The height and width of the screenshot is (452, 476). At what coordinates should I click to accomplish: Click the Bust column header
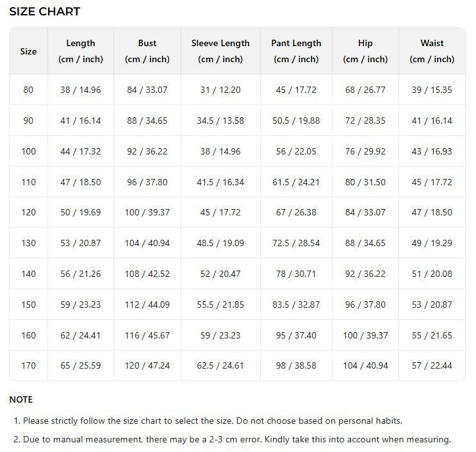tap(147, 51)
